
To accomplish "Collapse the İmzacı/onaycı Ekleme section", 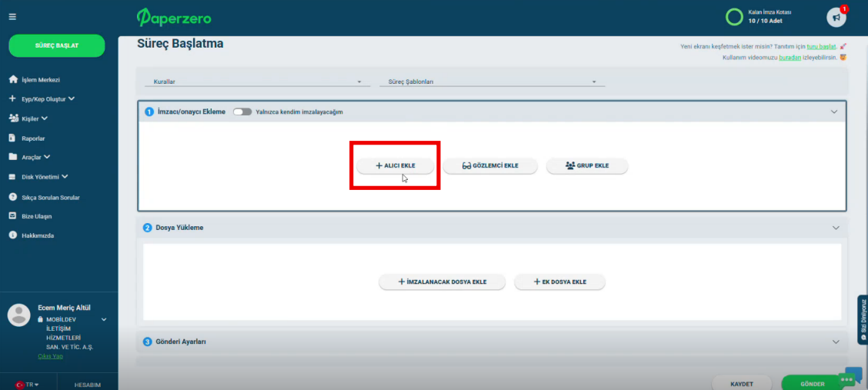I will point(833,112).
